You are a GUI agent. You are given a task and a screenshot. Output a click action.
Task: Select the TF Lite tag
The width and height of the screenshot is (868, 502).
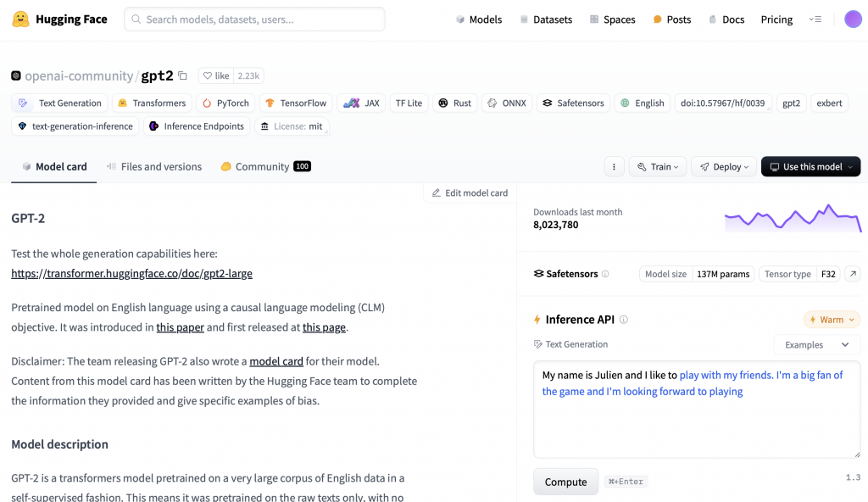click(x=409, y=103)
